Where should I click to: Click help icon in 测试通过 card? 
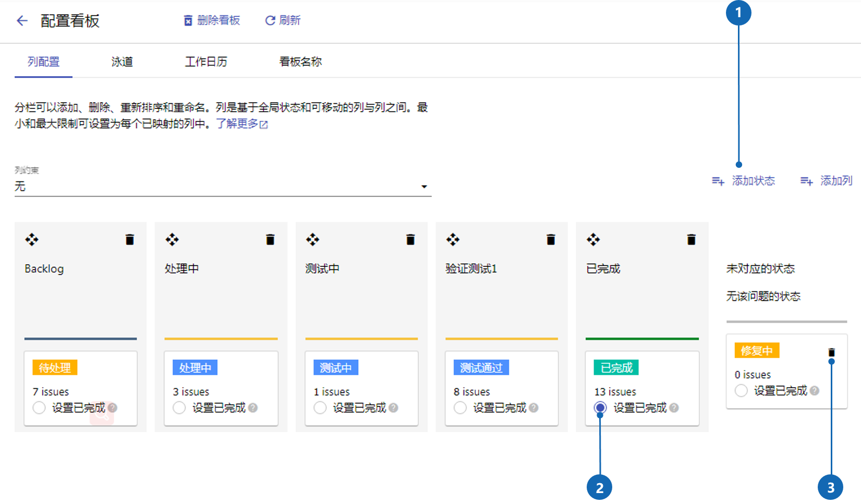[533, 408]
